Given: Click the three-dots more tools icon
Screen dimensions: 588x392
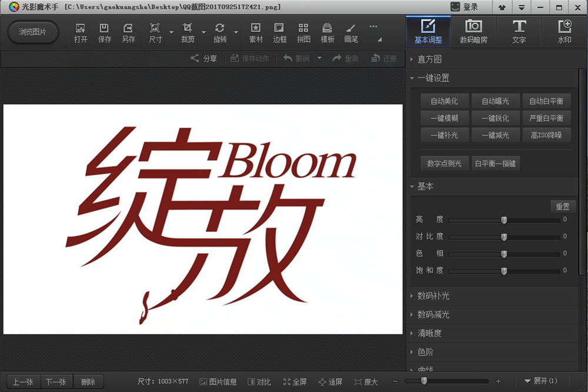Looking at the screenshot, I should point(373,26).
